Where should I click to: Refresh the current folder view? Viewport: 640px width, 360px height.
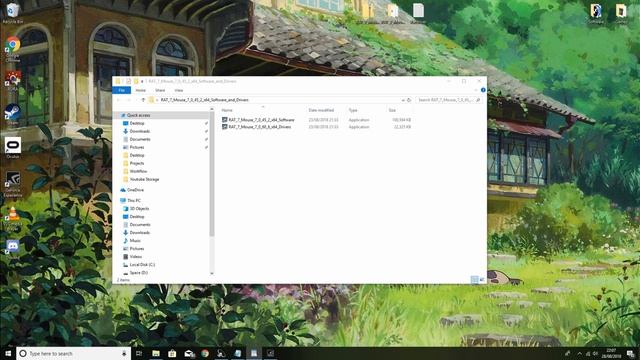(409, 100)
